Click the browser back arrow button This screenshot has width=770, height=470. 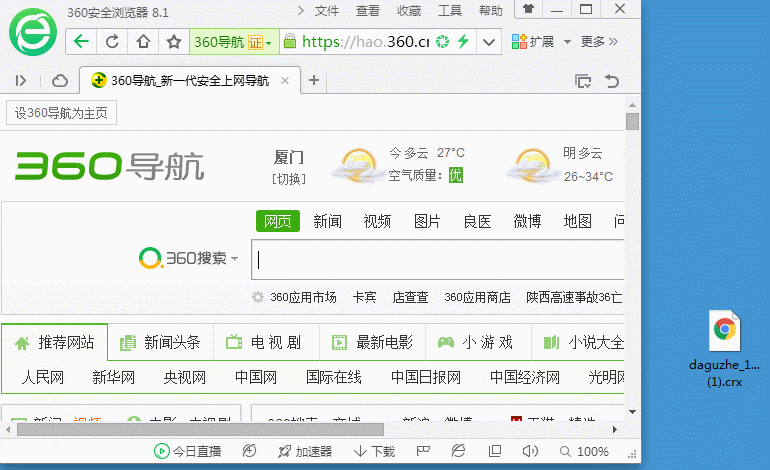pyautogui.click(x=82, y=42)
